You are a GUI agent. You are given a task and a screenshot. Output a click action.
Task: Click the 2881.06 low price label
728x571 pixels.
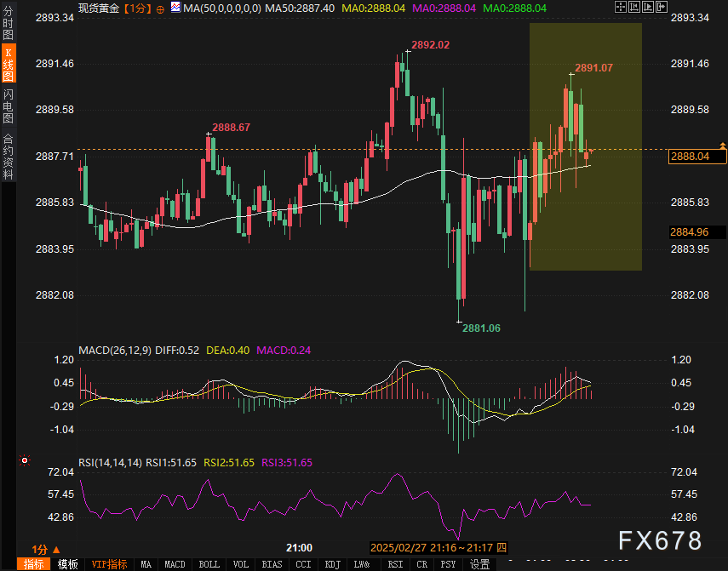point(481,328)
